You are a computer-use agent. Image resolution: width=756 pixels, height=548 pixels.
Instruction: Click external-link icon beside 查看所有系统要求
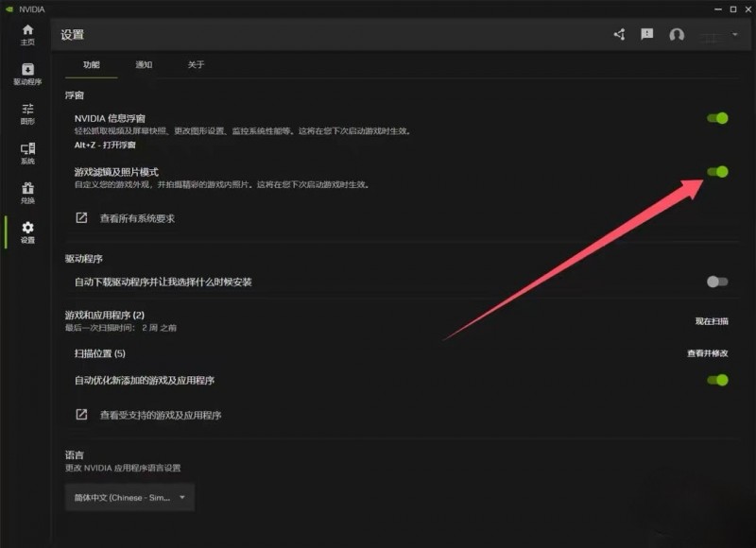81,218
